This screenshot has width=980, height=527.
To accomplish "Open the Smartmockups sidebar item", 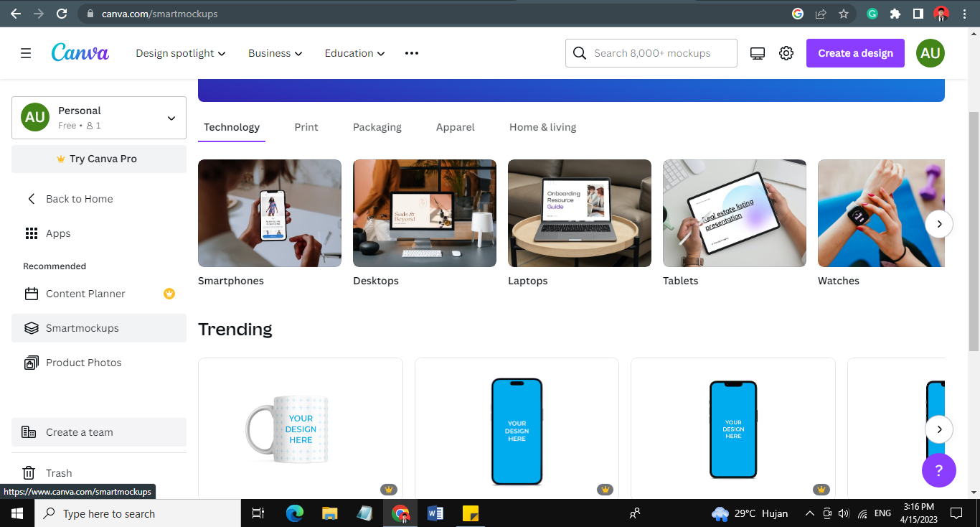I will (81, 328).
